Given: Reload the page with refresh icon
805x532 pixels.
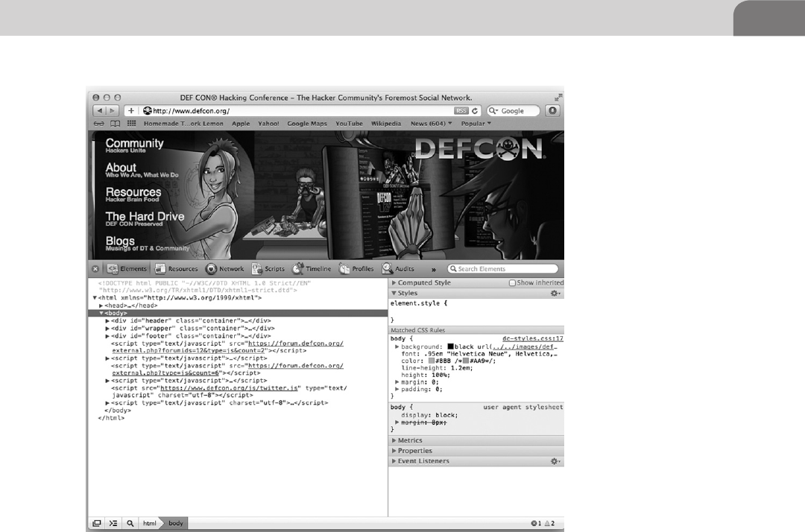Looking at the screenshot, I should tap(475, 111).
